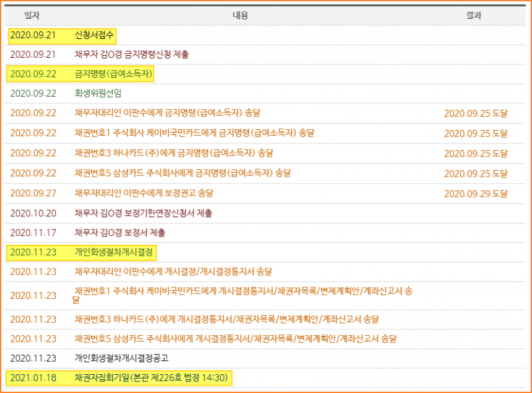Click the 내용 column header
The height and width of the screenshot is (393, 532).
pyautogui.click(x=240, y=16)
